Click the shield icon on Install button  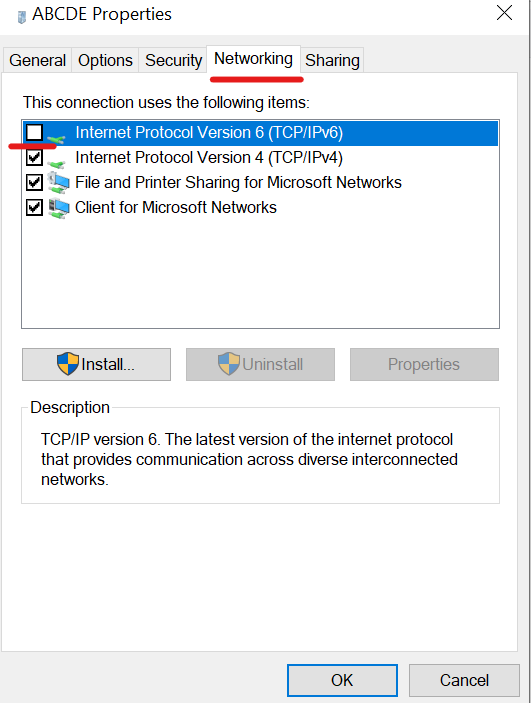68,364
